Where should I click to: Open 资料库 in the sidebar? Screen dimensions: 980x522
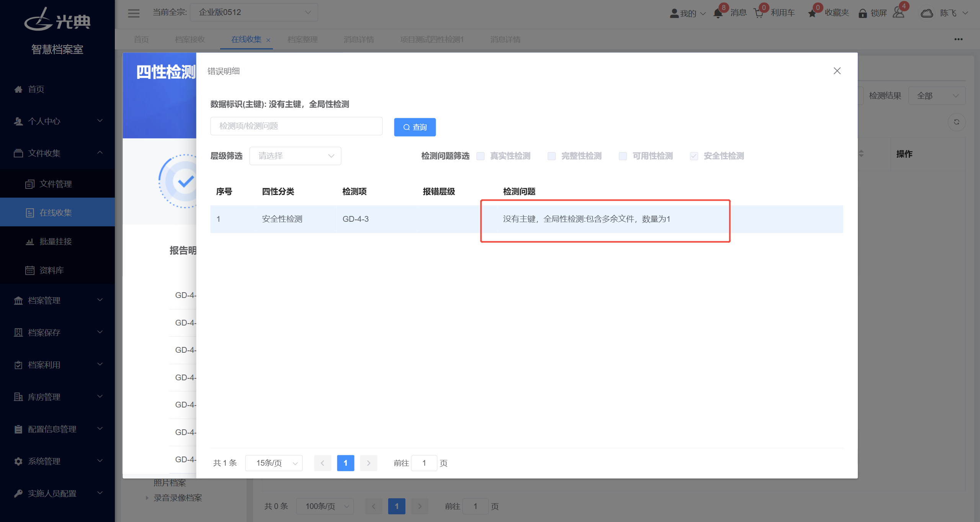(57, 270)
